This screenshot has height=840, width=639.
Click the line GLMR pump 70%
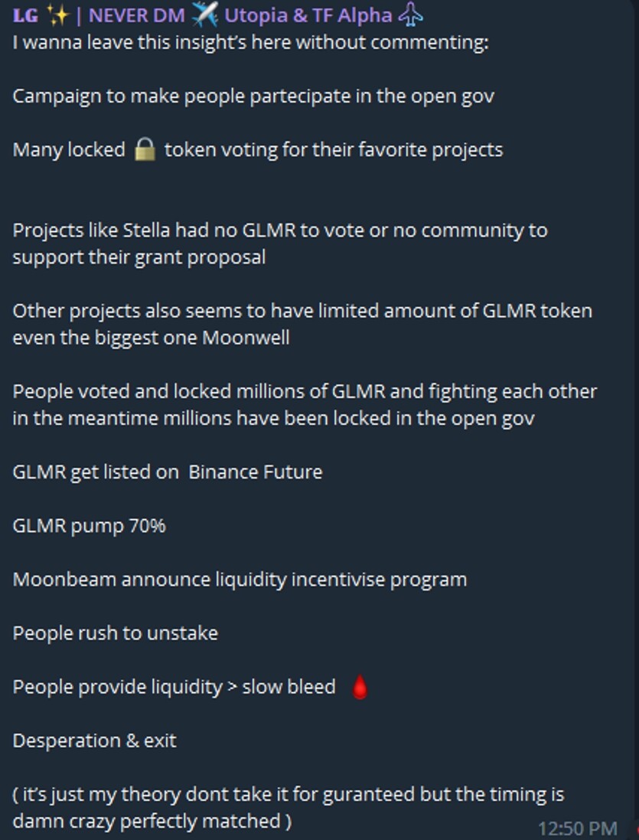[x=89, y=526]
